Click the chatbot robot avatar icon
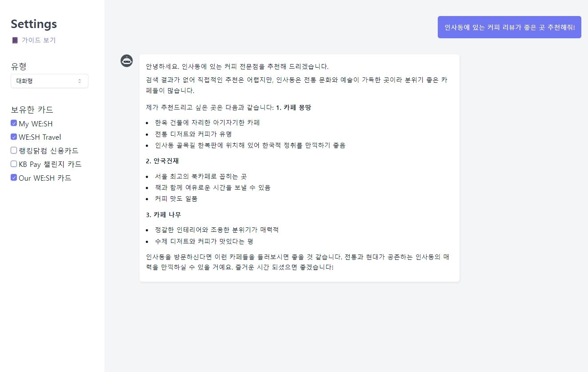This screenshot has width=588, height=372. pyautogui.click(x=127, y=61)
